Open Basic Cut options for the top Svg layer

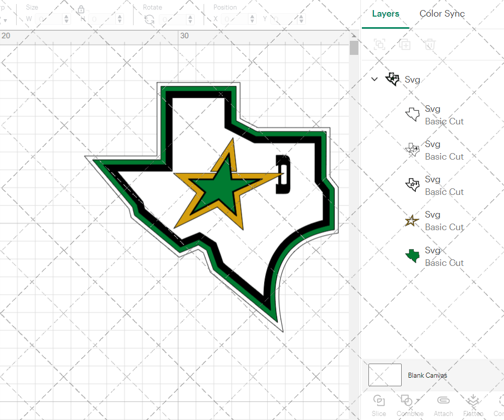[444, 121]
